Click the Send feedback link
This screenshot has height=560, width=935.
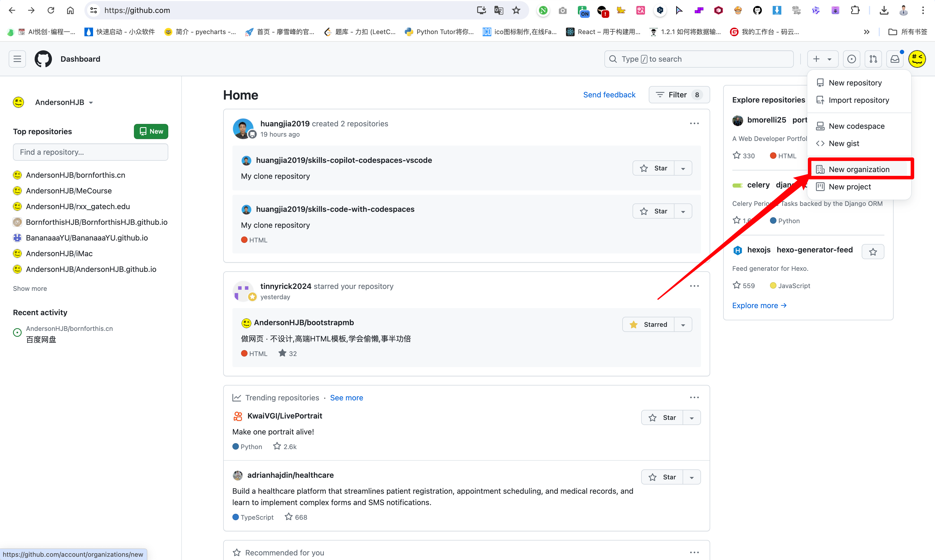point(609,95)
